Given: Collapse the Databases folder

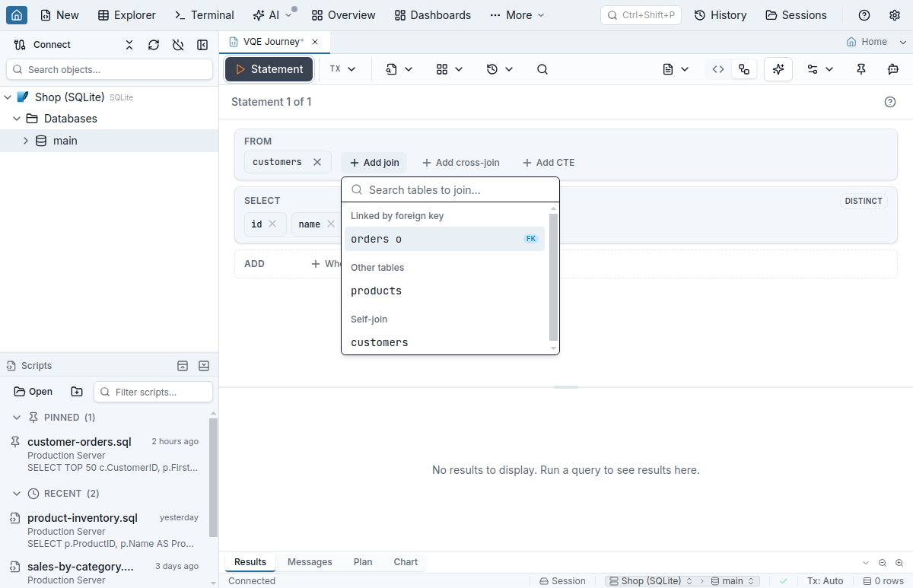Looking at the screenshot, I should tap(17, 119).
